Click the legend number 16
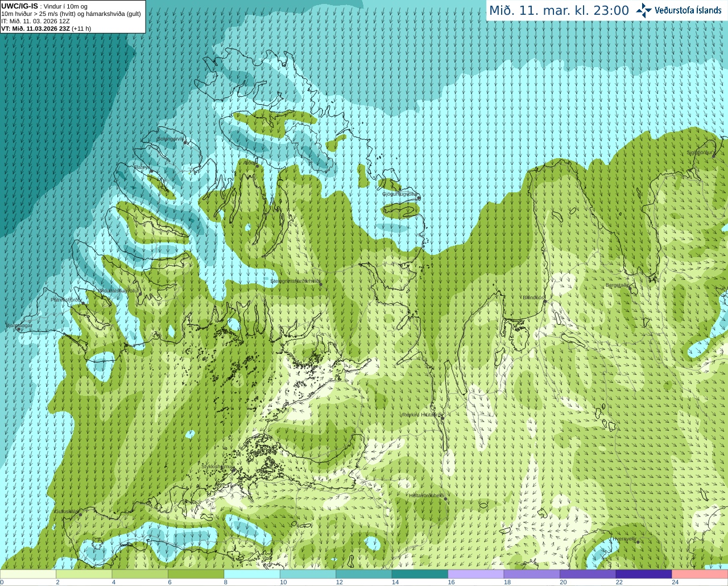Screen dimensions: 728x586 tap(451, 582)
